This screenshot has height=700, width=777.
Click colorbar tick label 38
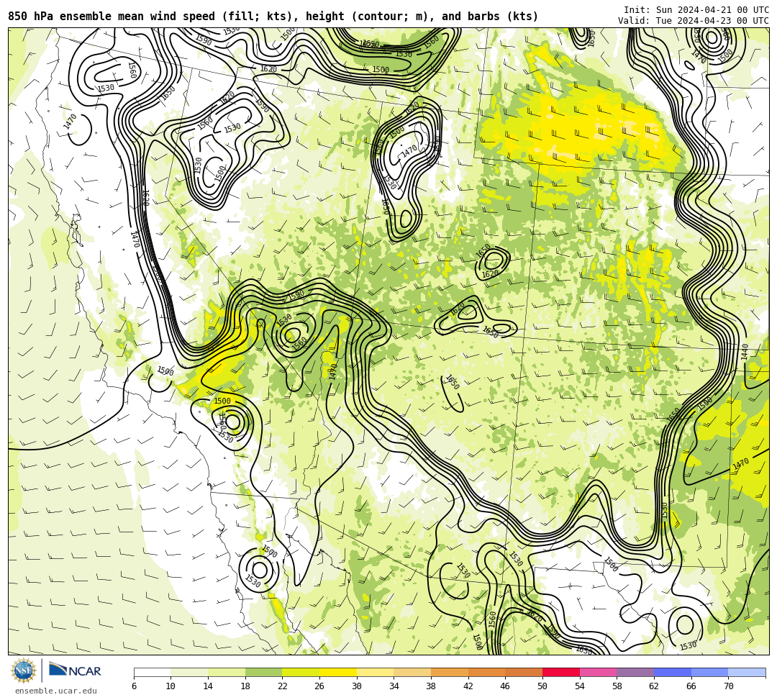pyautogui.click(x=431, y=686)
